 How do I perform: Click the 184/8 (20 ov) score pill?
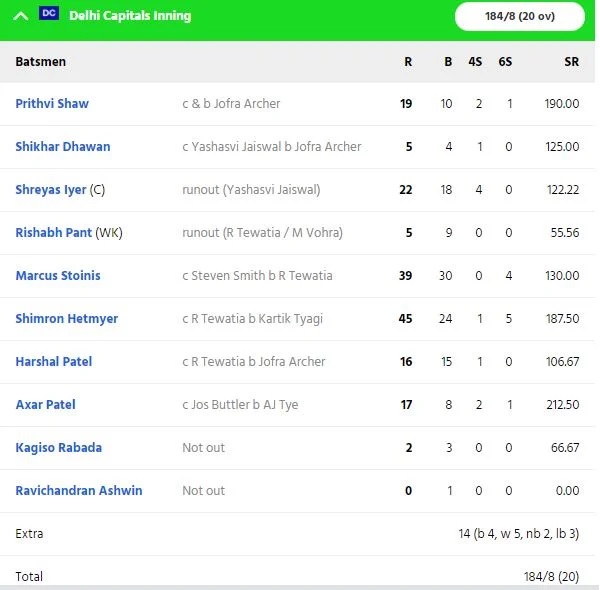[x=520, y=16]
